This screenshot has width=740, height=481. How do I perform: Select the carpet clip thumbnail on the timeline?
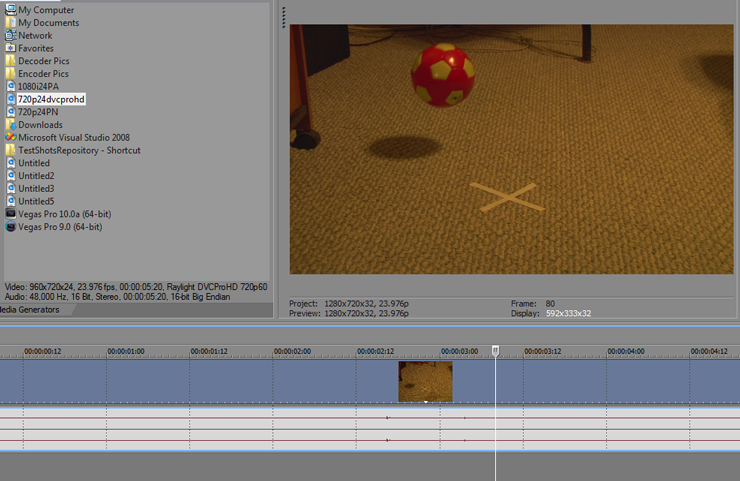tap(425, 381)
